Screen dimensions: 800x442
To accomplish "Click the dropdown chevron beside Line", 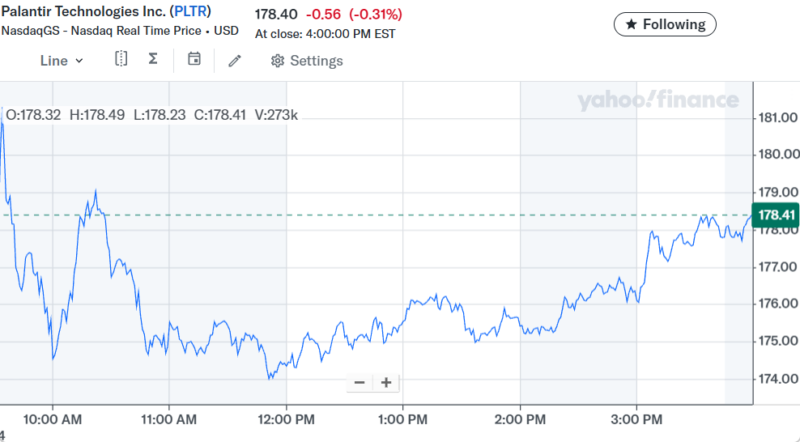I will tap(80, 61).
